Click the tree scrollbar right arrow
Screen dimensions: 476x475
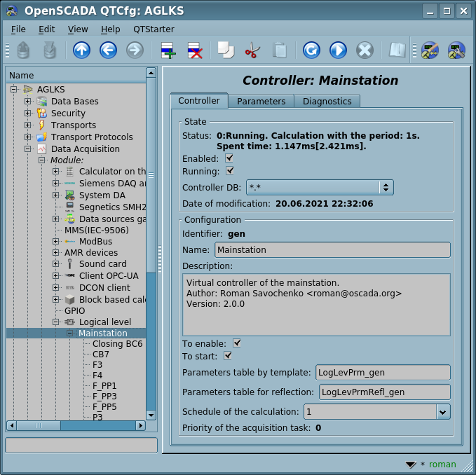pyautogui.click(x=140, y=425)
